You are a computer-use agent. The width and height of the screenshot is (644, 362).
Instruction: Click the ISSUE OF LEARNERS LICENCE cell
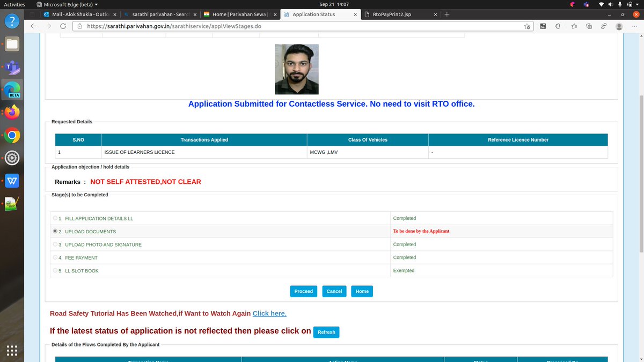(204, 152)
